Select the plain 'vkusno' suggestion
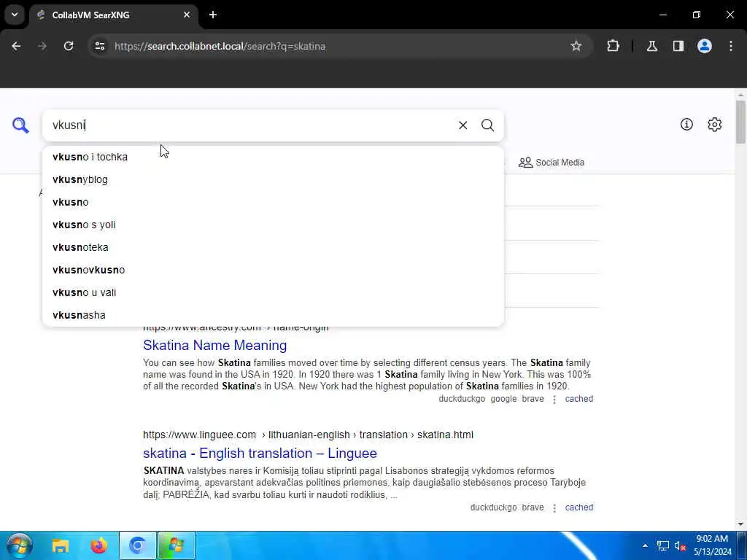Image resolution: width=747 pixels, height=560 pixels. point(273,202)
